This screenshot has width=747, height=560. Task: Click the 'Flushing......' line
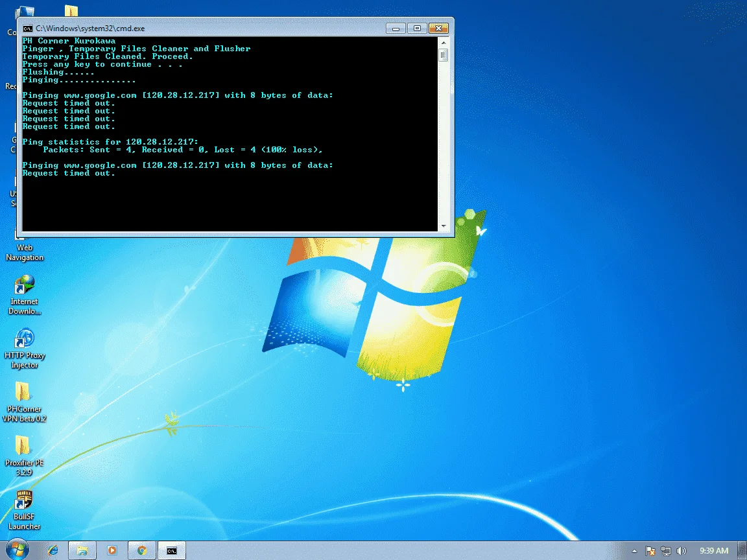[58, 72]
